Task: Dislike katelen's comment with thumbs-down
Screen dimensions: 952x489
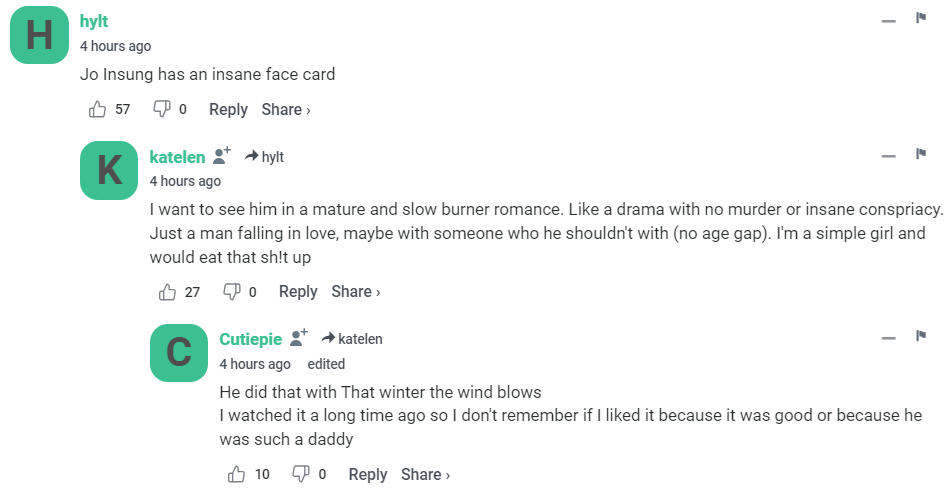Action: [231, 292]
